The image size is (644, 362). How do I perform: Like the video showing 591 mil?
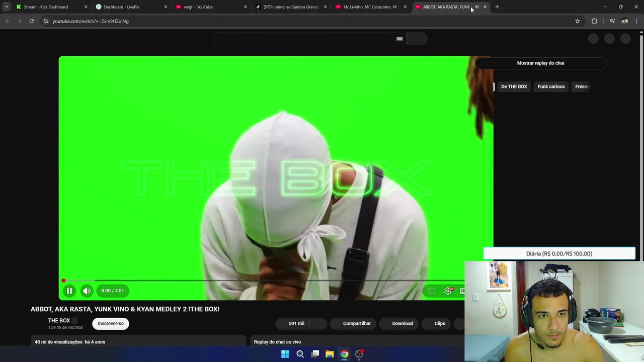tap(293, 324)
